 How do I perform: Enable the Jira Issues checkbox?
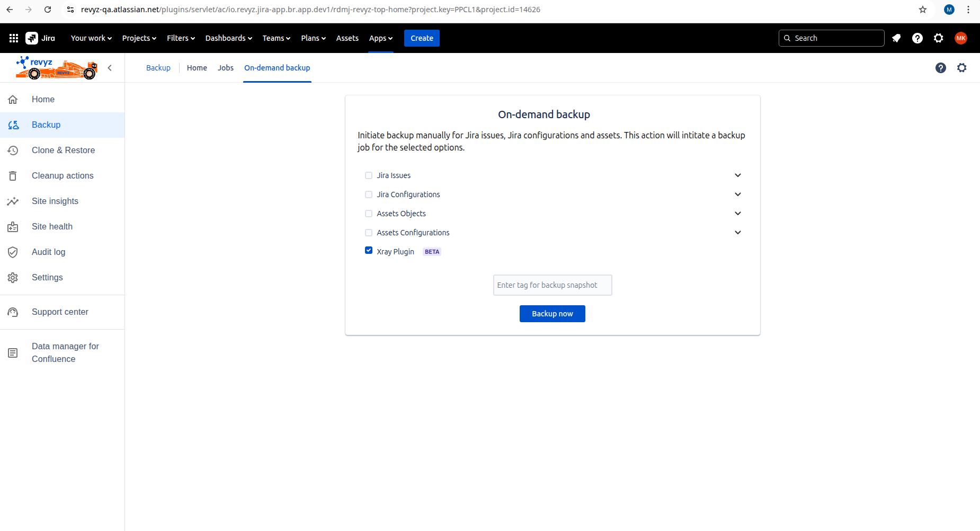(x=369, y=175)
